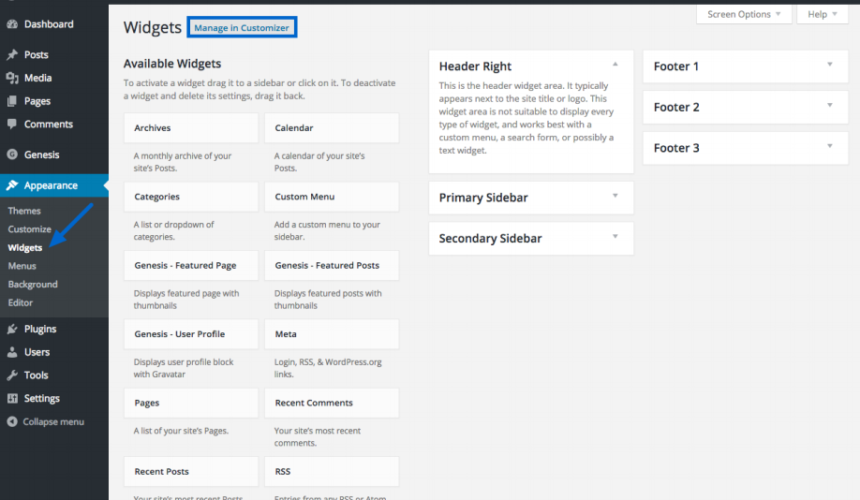860x500 pixels.
Task: Select the Archives widget
Action: (191, 128)
